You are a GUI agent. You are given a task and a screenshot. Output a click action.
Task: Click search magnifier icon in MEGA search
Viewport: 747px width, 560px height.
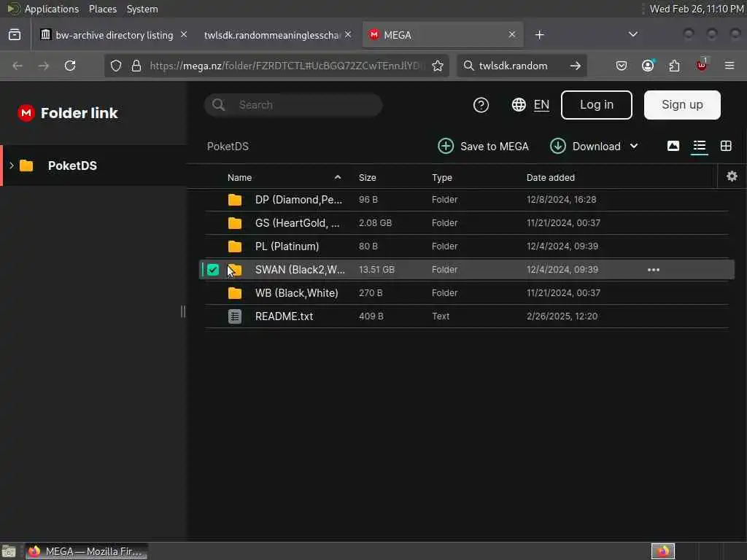(x=218, y=105)
